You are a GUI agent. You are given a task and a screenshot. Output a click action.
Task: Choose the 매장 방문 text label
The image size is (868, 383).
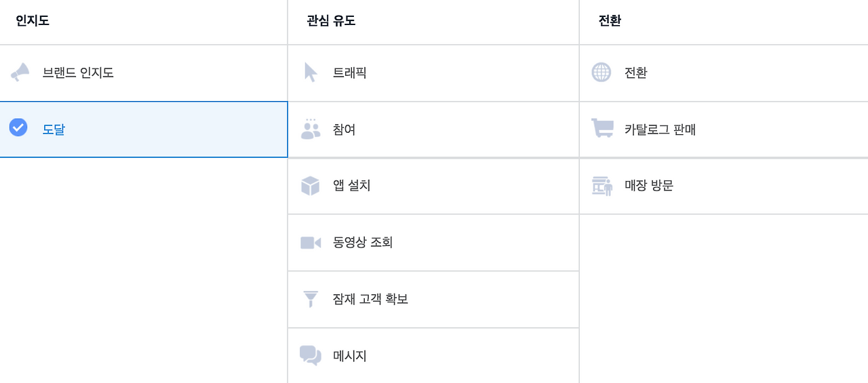[x=649, y=185]
